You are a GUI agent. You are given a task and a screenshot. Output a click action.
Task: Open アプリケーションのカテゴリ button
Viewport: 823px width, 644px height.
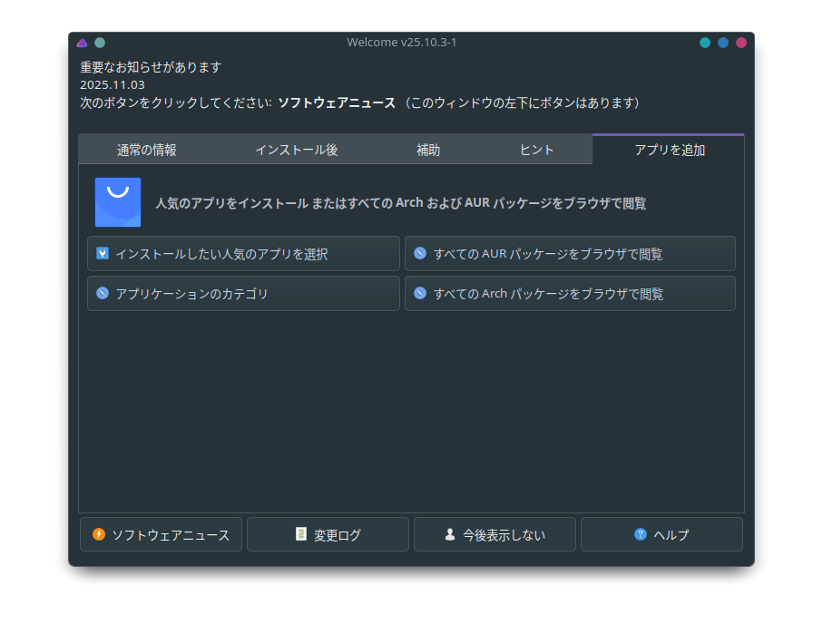point(243,294)
